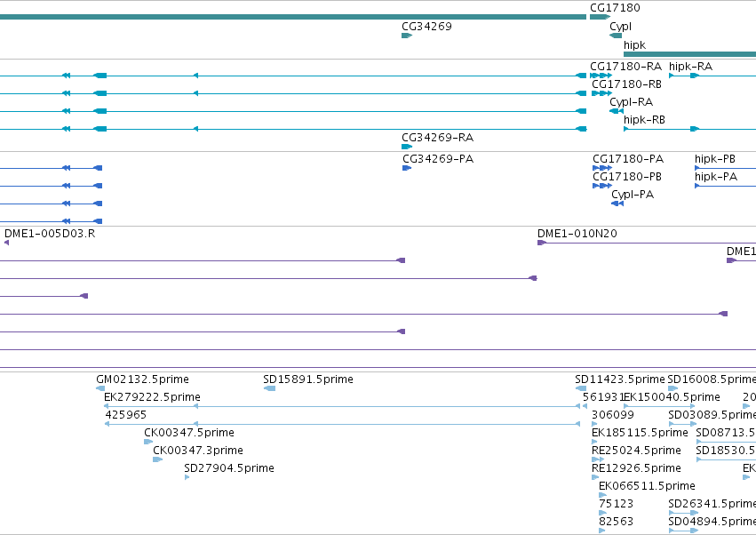The width and height of the screenshot is (756, 535).
Task: Select the hipk gene bar
Action: click(690, 54)
